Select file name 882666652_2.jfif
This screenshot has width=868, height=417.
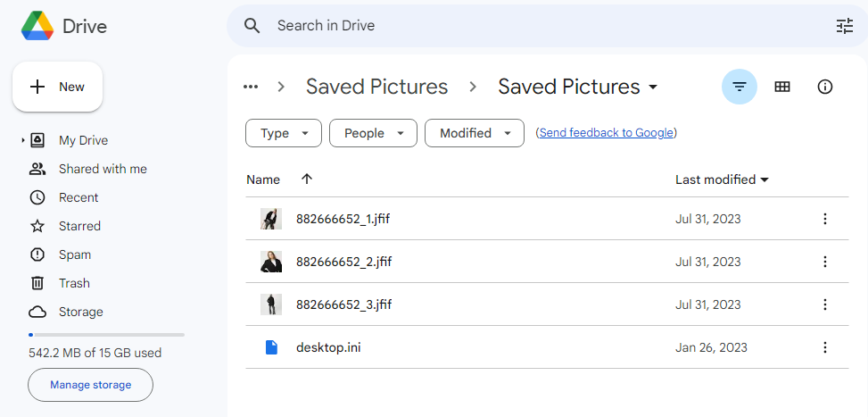(x=343, y=262)
